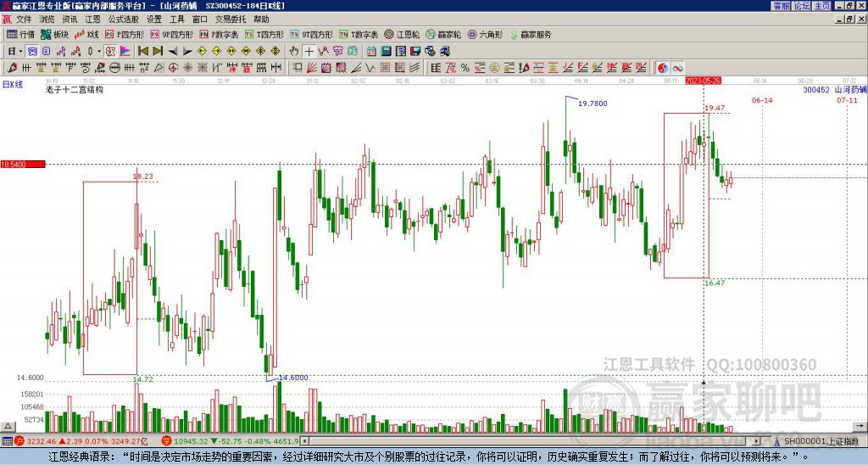
Task: Select the red Gann fan lines tool
Action: pyautogui.click(x=312, y=68)
